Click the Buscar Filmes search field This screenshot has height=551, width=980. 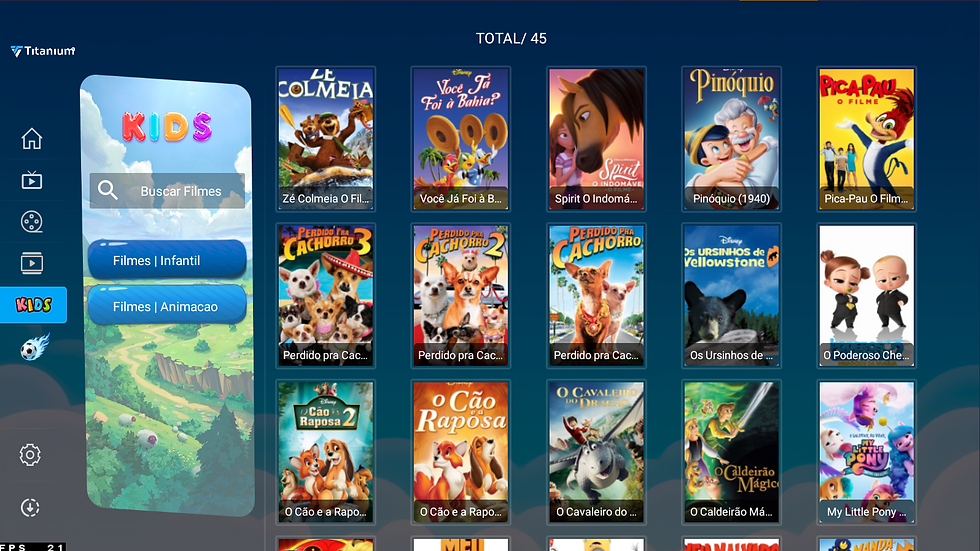167,191
